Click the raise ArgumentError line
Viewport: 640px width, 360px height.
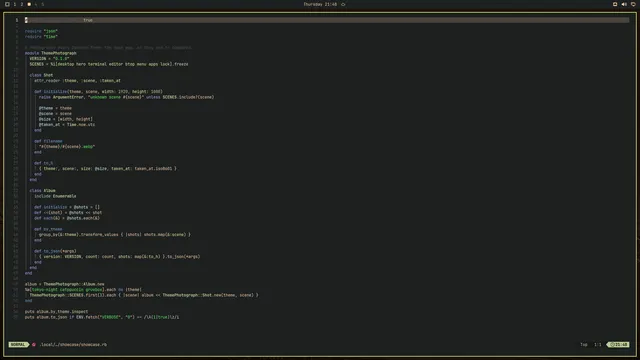click(127, 97)
